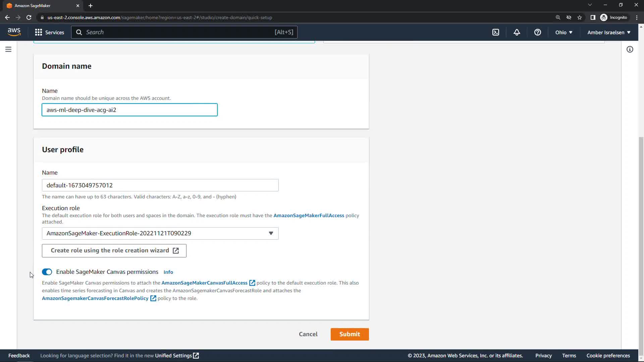Go to the AWS logo home
644x362 pixels.
14,32
